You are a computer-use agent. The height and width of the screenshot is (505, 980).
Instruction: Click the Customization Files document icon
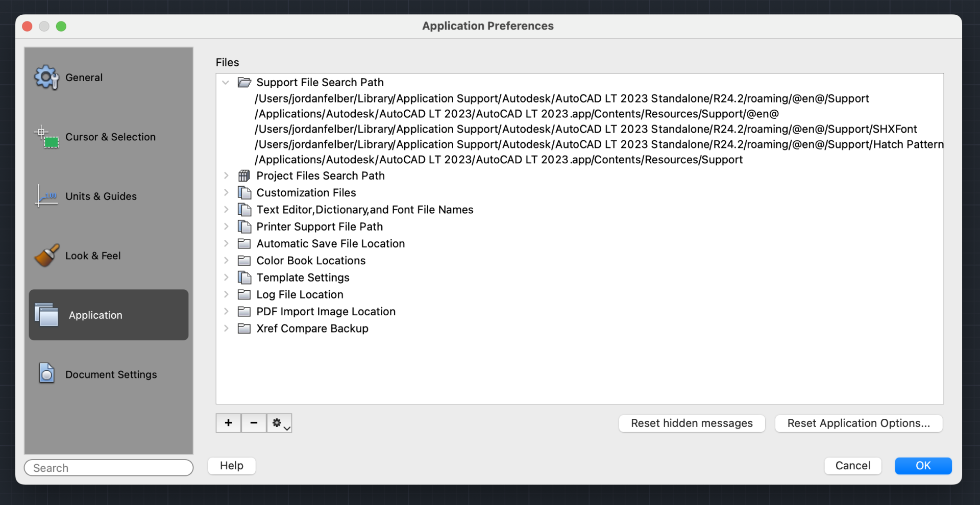(244, 193)
